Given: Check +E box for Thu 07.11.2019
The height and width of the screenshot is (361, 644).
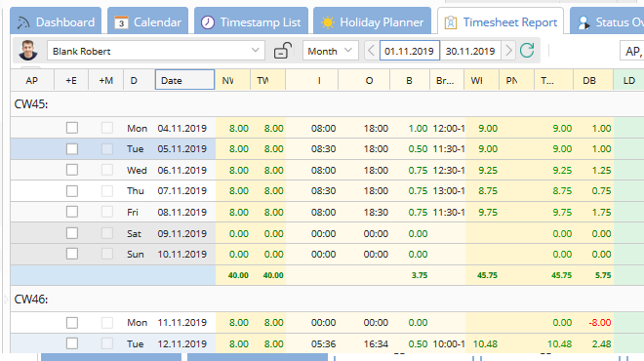Looking at the screenshot, I should pos(72,191).
